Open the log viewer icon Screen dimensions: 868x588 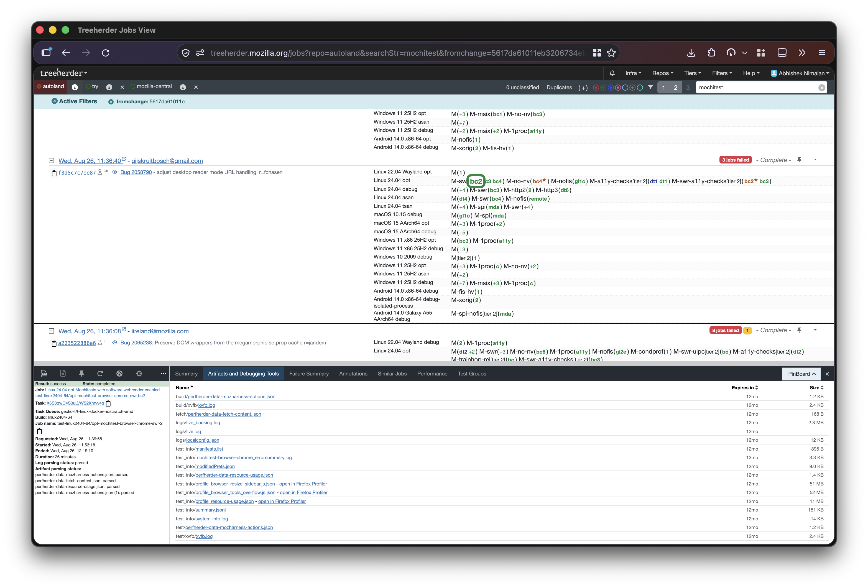44,373
